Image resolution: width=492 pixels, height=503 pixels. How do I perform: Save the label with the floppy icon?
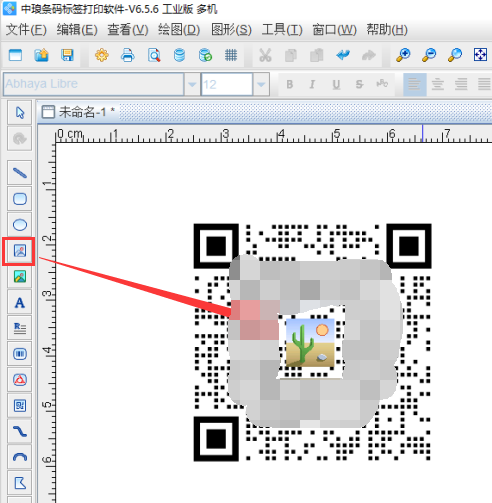click(67, 55)
